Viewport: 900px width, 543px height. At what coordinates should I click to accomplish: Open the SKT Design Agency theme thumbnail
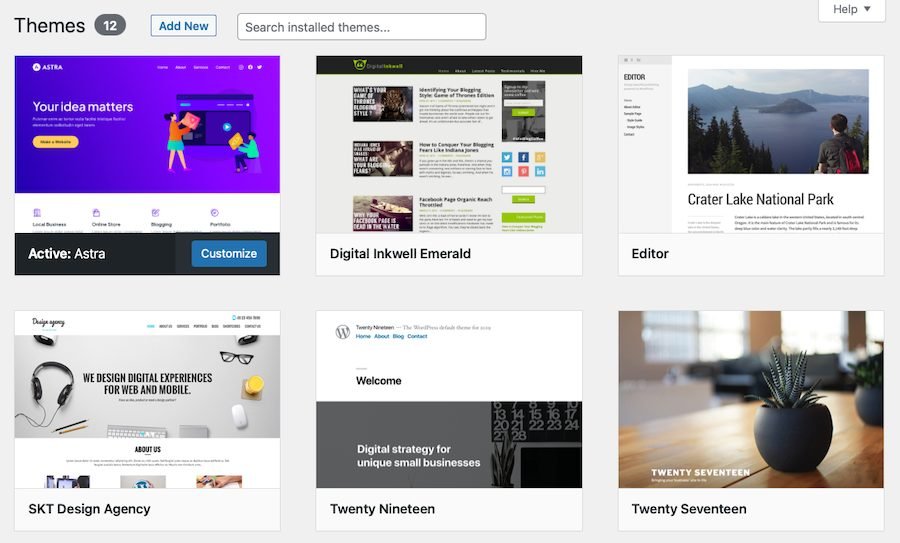[148, 400]
